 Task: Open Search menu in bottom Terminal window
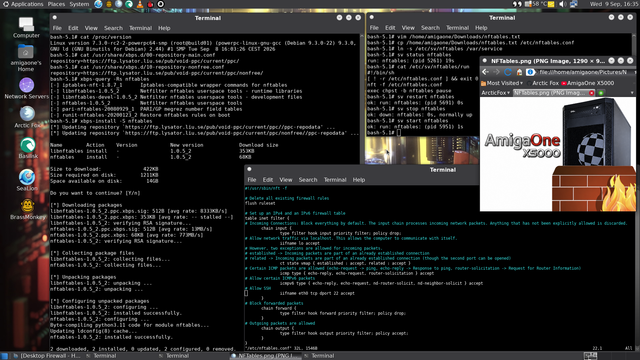308,180
